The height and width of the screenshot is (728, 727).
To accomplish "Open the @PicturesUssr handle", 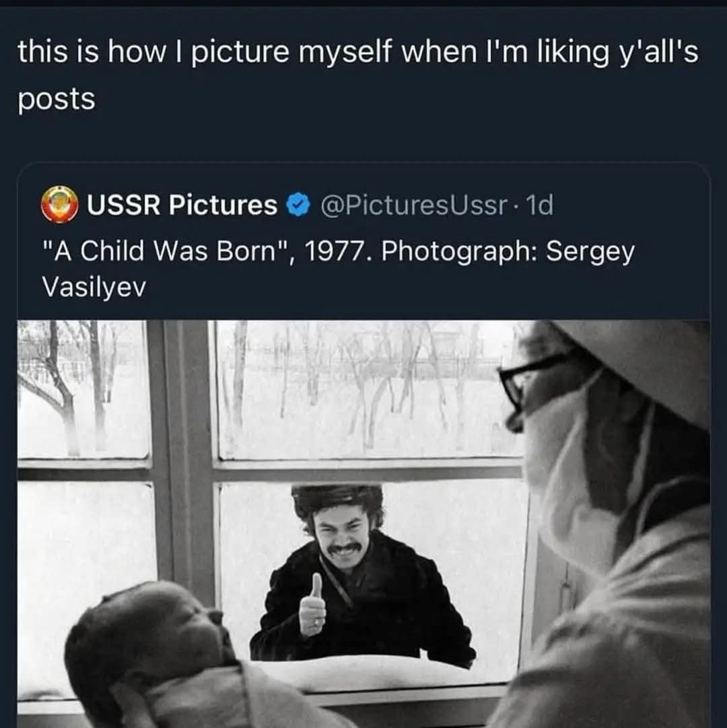I will (x=413, y=205).
